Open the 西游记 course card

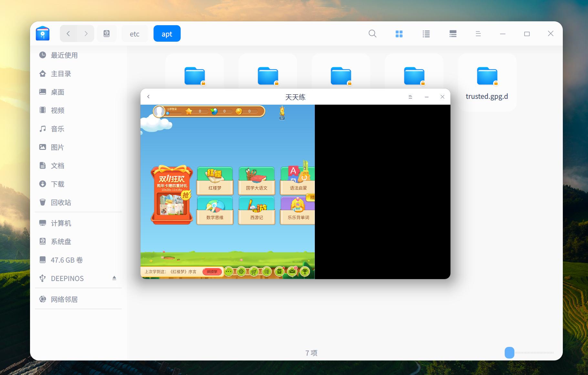coord(257,210)
